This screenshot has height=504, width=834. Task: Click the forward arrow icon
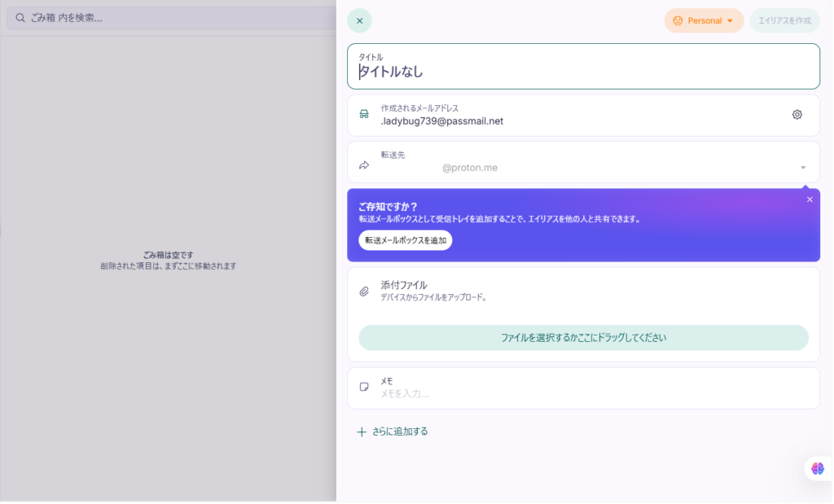pyautogui.click(x=364, y=165)
